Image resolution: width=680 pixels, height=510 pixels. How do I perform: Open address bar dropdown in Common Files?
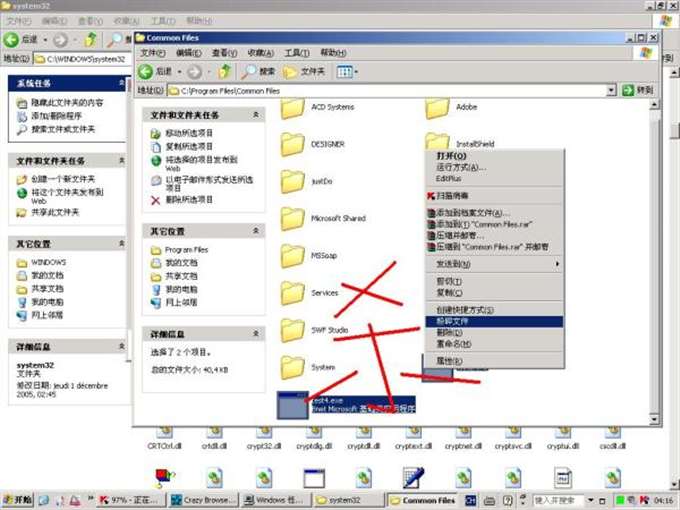pos(611,90)
